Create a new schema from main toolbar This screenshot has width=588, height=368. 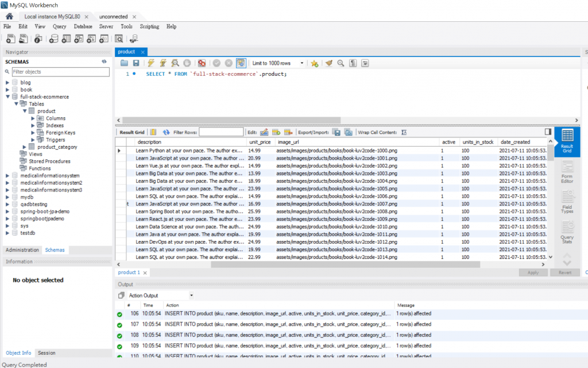click(53, 39)
